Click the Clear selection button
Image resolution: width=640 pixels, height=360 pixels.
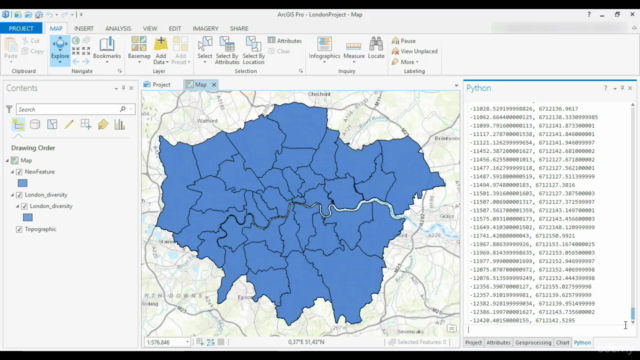pos(279,51)
